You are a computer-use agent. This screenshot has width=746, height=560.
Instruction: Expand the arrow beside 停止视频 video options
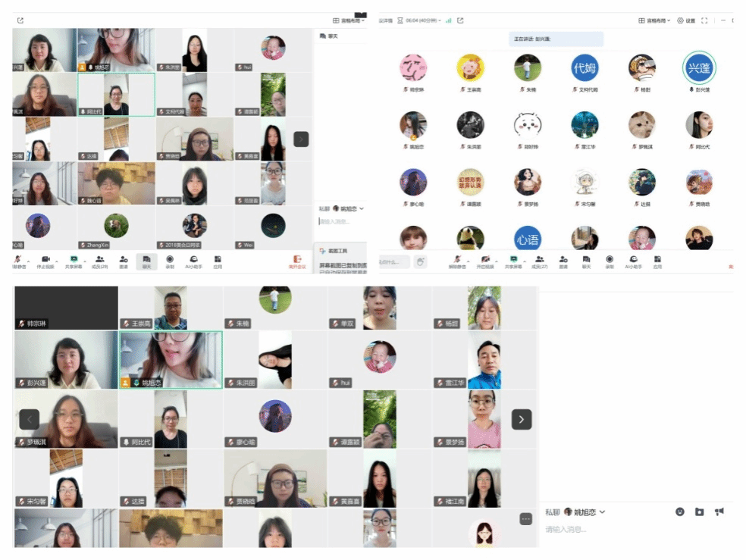tap(57, 258)
